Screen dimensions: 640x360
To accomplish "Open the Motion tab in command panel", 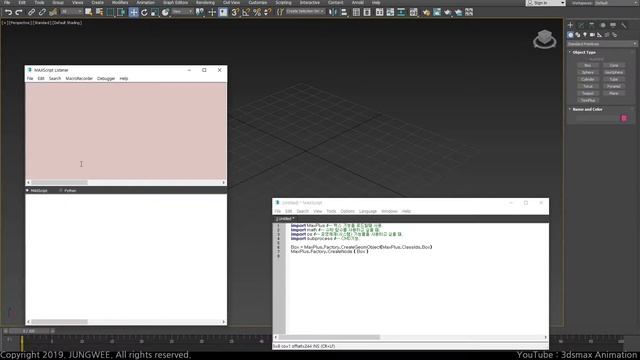I will (x=603, y=25).
